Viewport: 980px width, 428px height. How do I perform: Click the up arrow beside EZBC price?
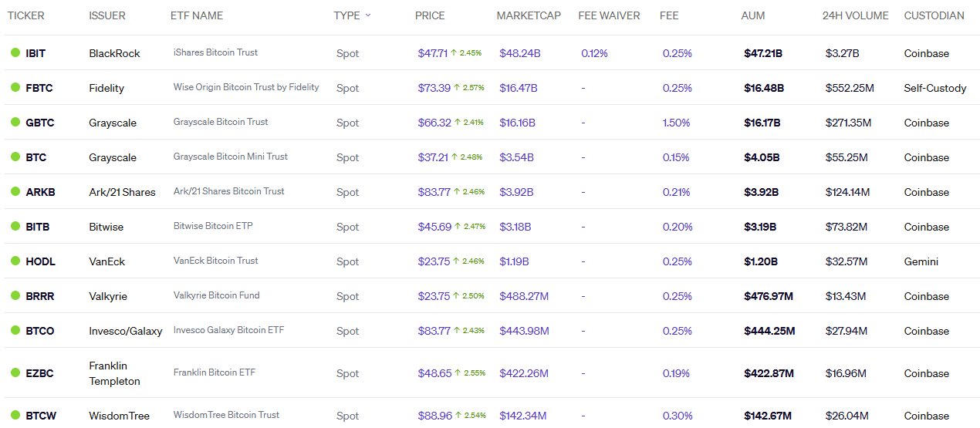pyautogui.click(x=456, y=373)
